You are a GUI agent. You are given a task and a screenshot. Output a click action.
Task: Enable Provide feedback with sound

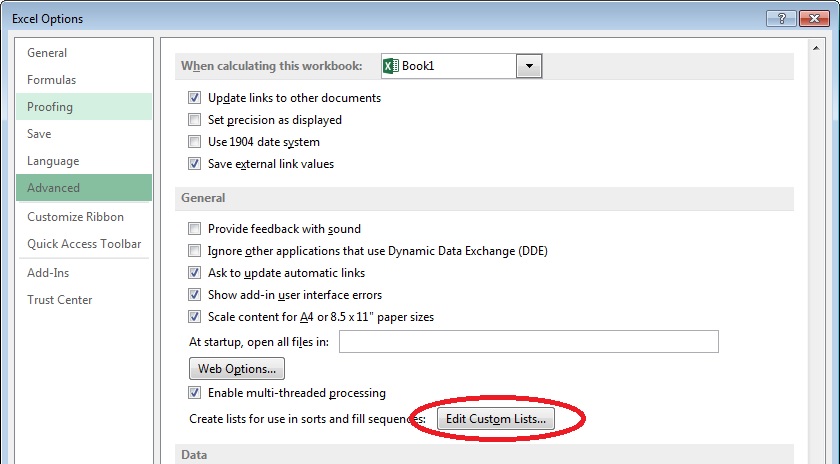tap(194, 229)
